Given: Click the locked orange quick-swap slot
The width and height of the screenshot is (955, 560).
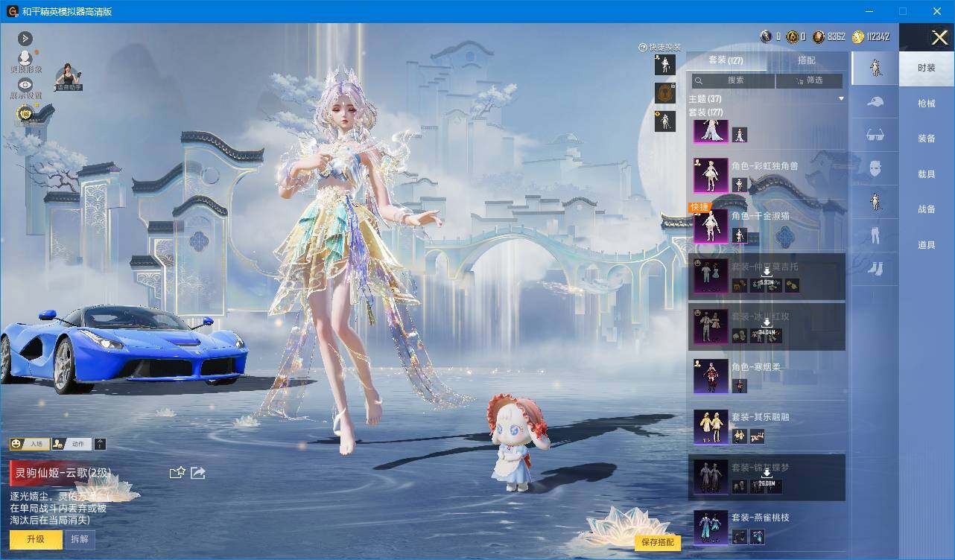Looking at the screenshot, I should [x=665, y=93].
